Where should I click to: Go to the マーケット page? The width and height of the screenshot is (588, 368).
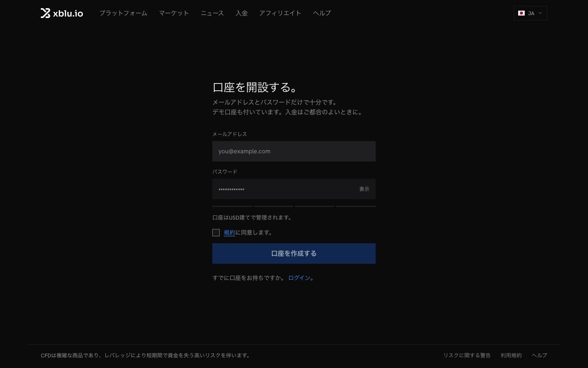click(174, 13)
